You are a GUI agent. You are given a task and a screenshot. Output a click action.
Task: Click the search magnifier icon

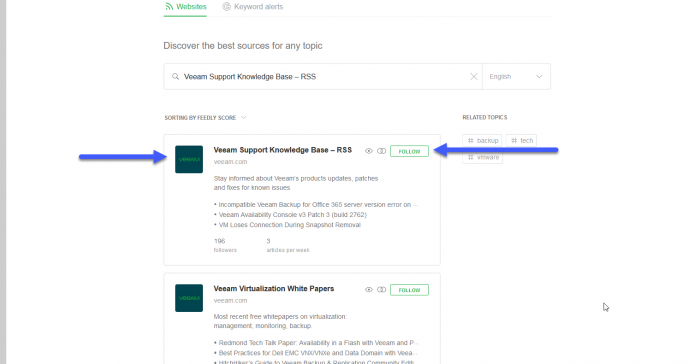point(176,77)
